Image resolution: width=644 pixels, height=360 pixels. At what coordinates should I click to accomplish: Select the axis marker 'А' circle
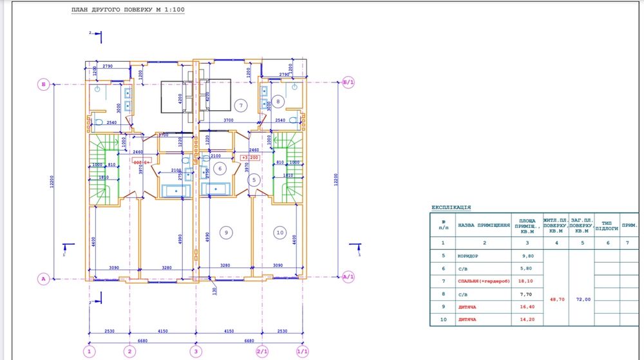click(x=43, y=279)
